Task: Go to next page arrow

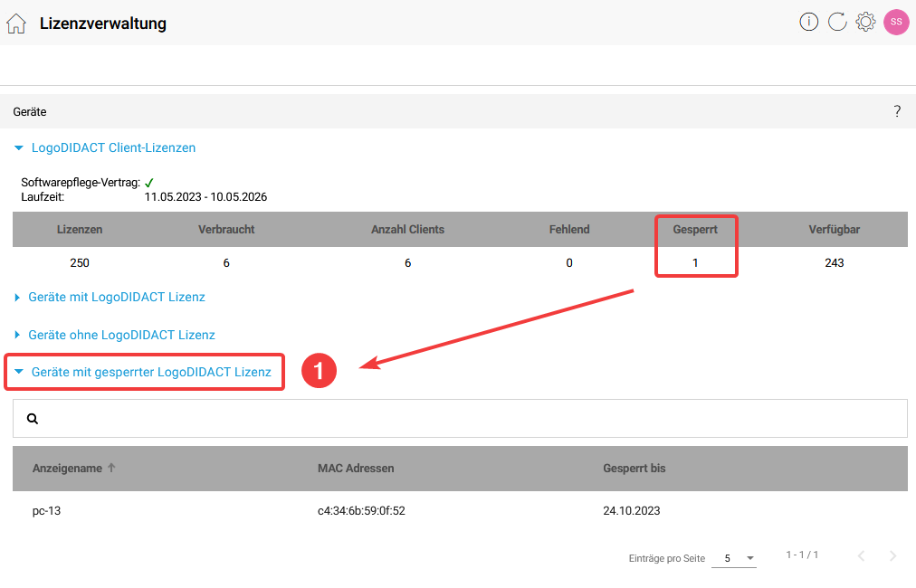Action: tap(892, 555)
